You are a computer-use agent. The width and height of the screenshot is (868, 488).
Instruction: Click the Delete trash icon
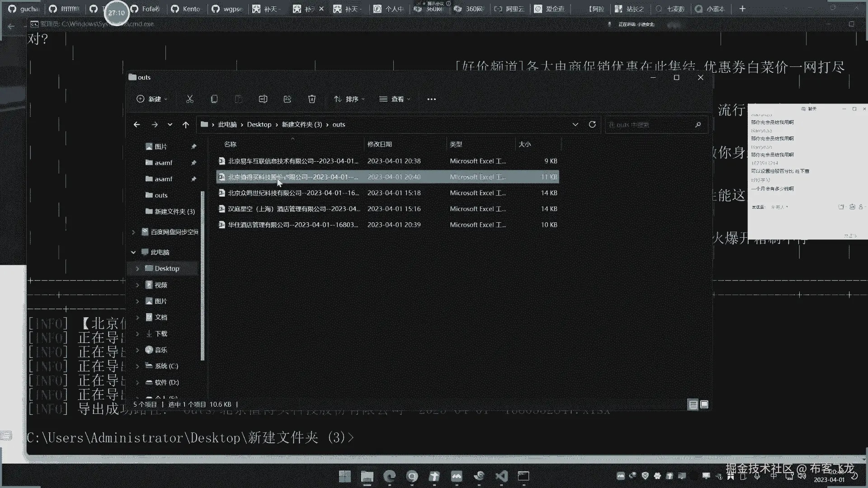point(312,99)
